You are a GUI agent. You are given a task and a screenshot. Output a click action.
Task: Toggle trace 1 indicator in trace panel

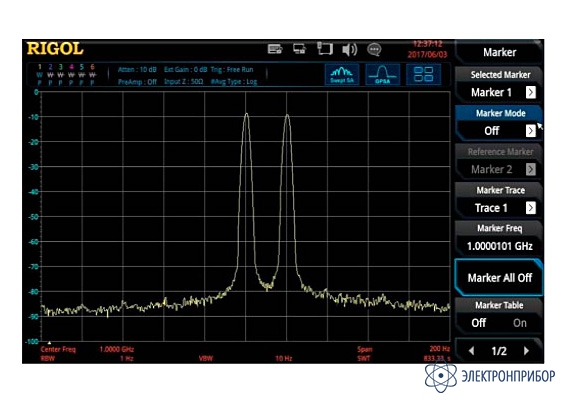[40, 75]
